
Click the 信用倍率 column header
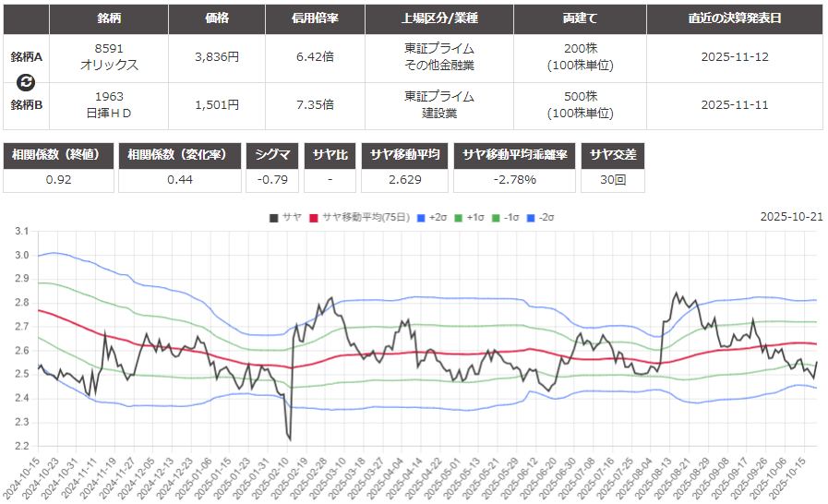tap(315, 18)
